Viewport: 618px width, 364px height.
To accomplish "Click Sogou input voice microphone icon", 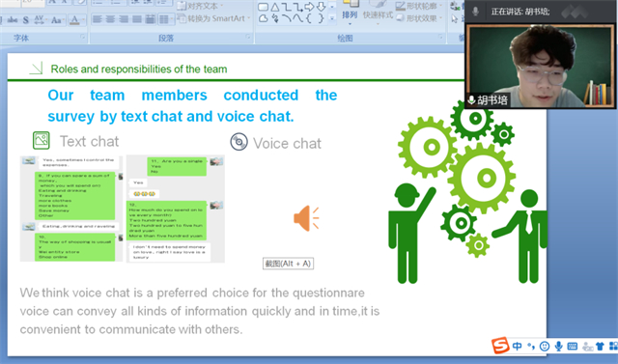I will click(558, 347).
